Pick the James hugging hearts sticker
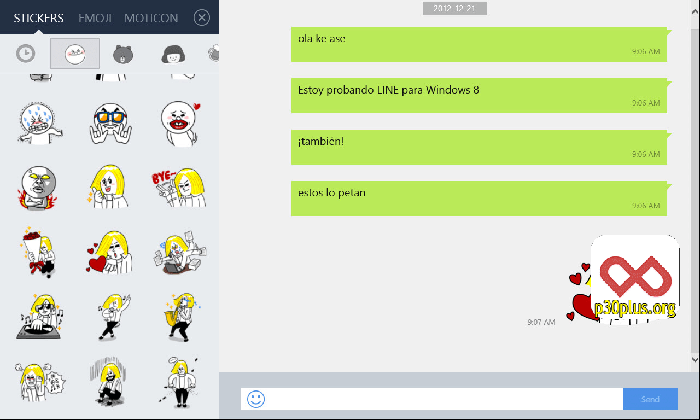This screenshot has height=420, width=700. [x=109, y=252]
